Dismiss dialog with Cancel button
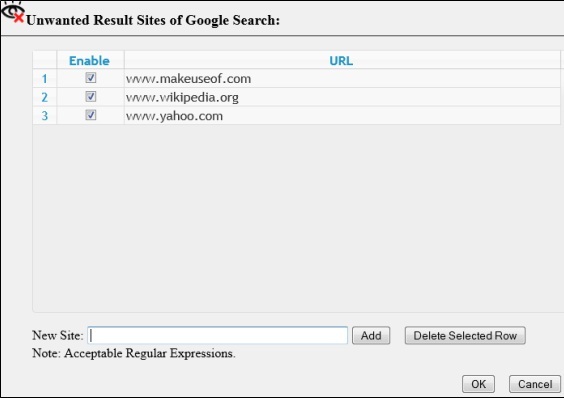Image resolution: width=564 pixels, height=398 pixels. click(x=535, y=384)
